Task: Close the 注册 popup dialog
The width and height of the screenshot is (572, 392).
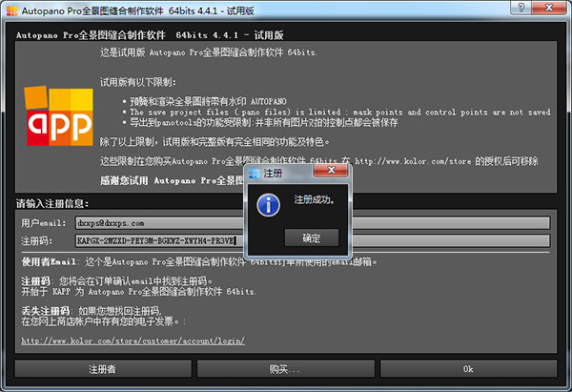Action: pos(331,170)
